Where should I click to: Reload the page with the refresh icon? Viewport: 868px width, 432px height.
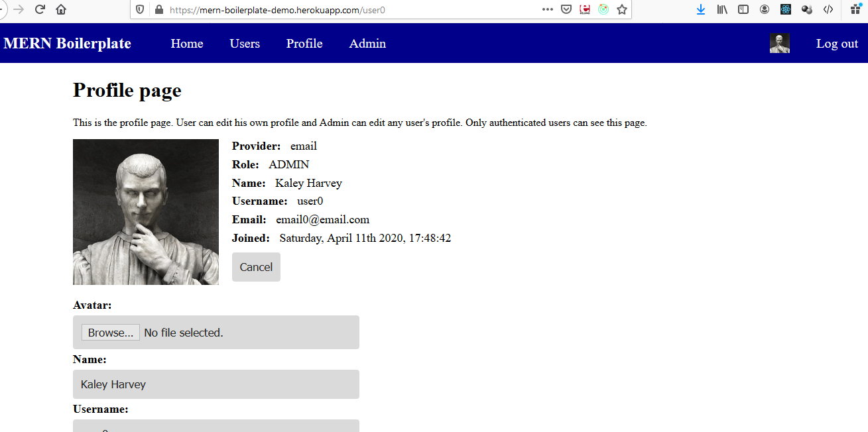coord(40,9)
